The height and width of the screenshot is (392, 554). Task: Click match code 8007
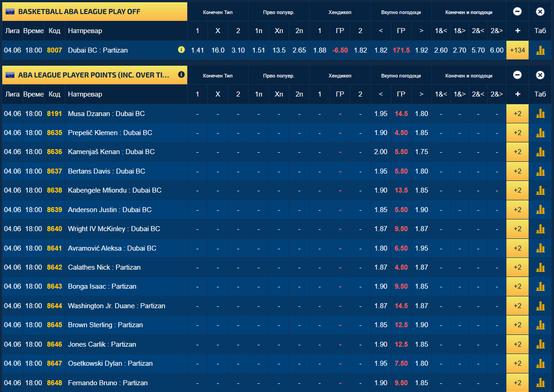click(x=54, y=50)
